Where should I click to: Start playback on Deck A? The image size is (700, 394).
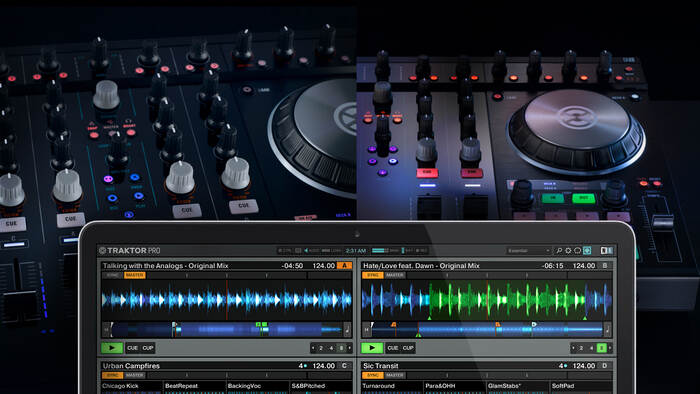tap(112, 348)
